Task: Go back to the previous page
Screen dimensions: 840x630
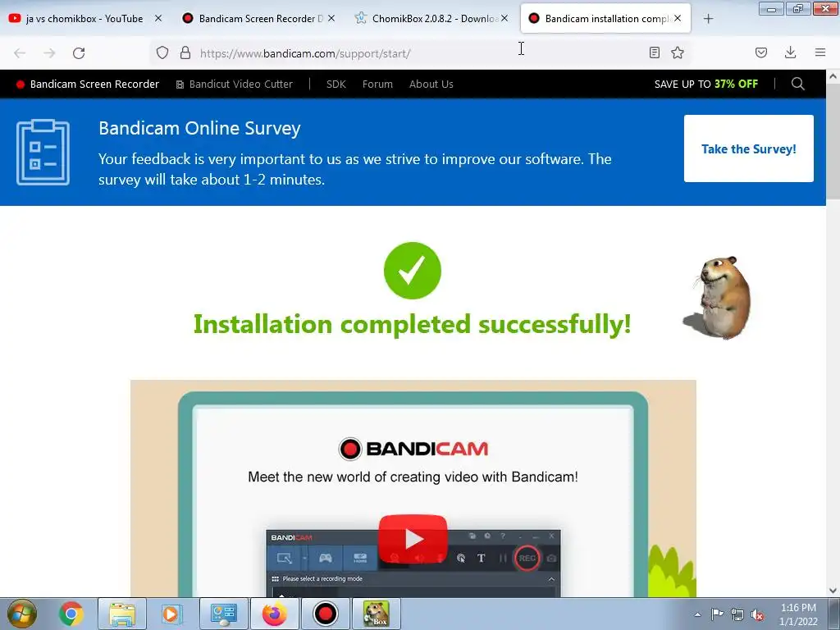Action: coord(20,53)
